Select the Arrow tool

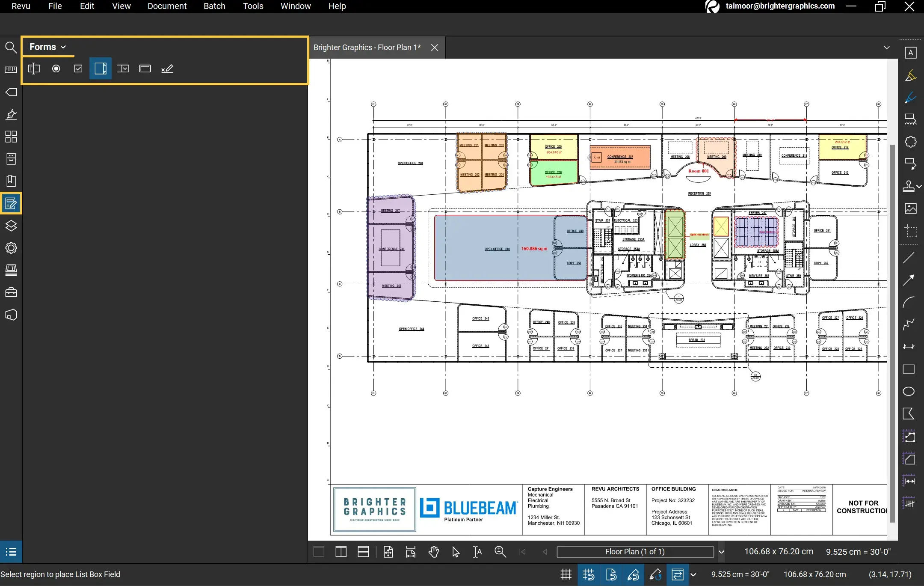[x=909, y=280]
